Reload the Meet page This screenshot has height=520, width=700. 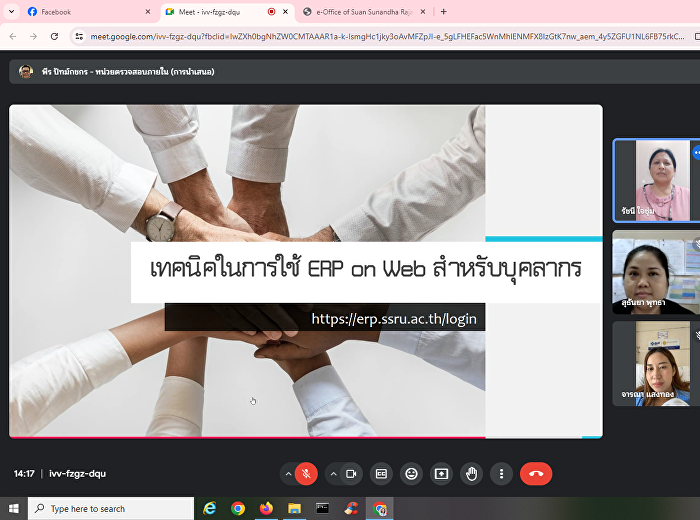click(x=54, y=37)
